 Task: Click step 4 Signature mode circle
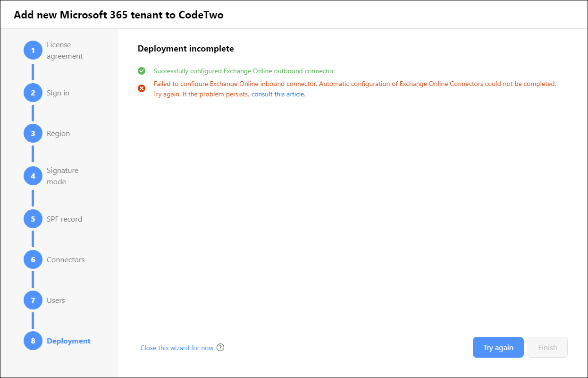(33, 176)
